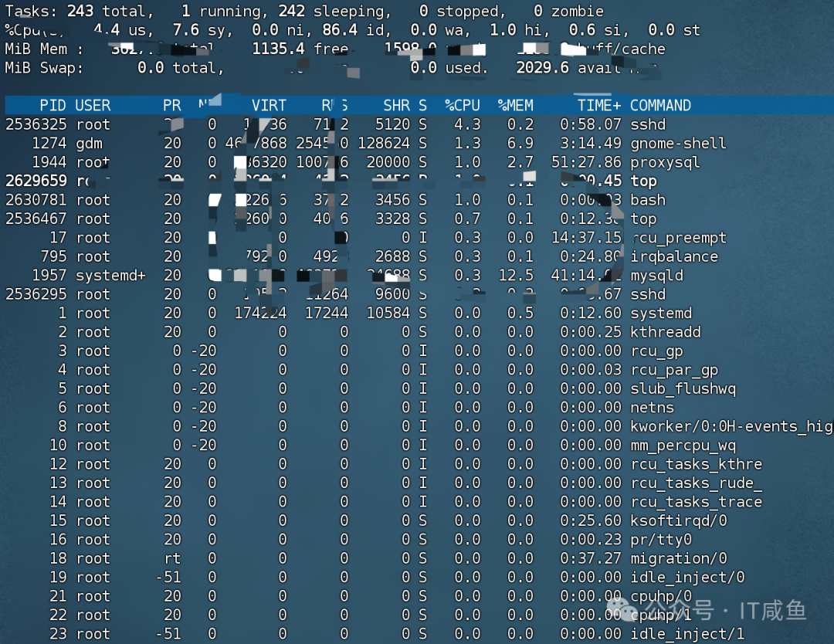
Task: Select the gnome-shell process row
Action: (386, 143)
